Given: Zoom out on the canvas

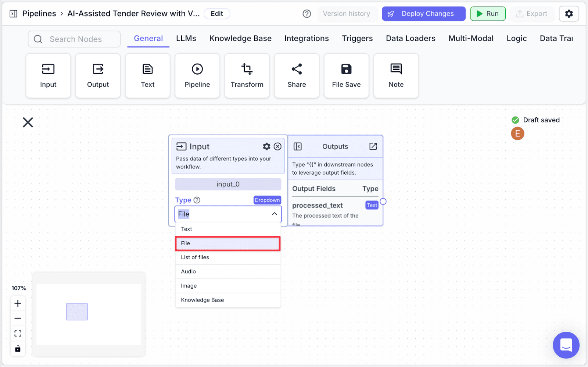Looking at the screenshot, I should click(x=18, y=318).
